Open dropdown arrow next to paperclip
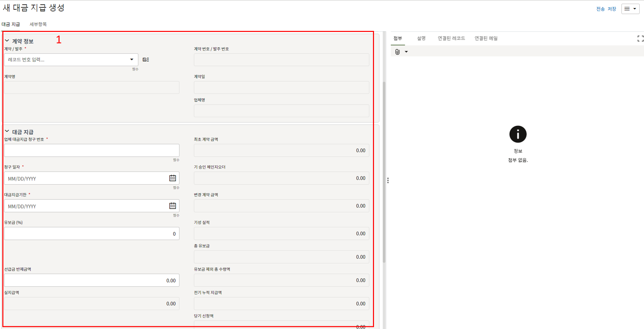Screen dimensions: 644x329 [406, 52]
